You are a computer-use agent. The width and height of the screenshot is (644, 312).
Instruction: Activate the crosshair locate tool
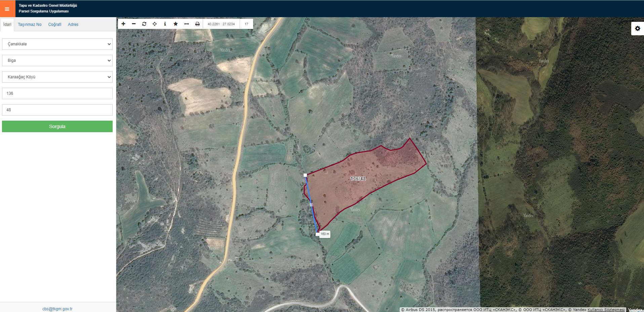coord(155,24)
